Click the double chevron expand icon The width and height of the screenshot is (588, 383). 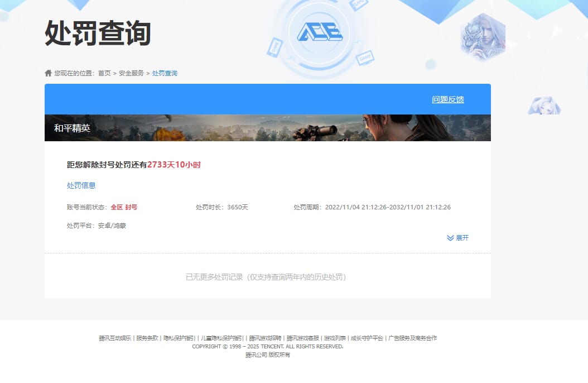click(450, 238)
